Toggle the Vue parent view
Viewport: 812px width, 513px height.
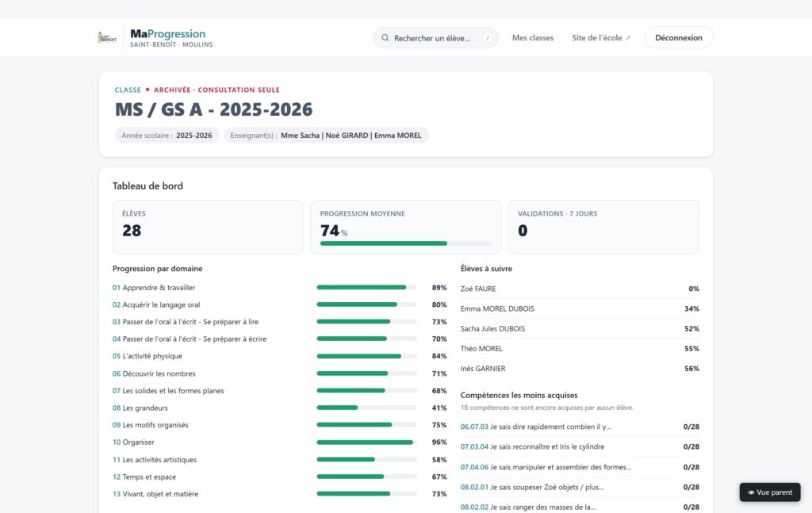(770, 492)
